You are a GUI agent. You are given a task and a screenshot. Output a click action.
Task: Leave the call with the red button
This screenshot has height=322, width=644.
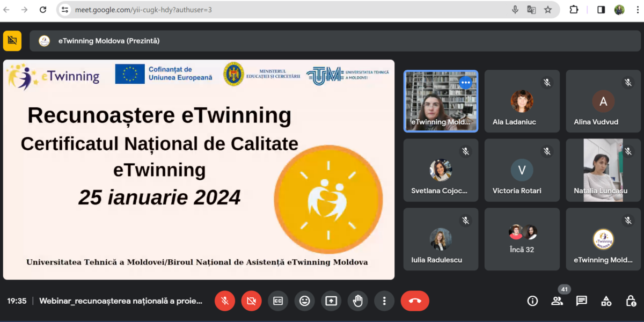click(415, 301)
